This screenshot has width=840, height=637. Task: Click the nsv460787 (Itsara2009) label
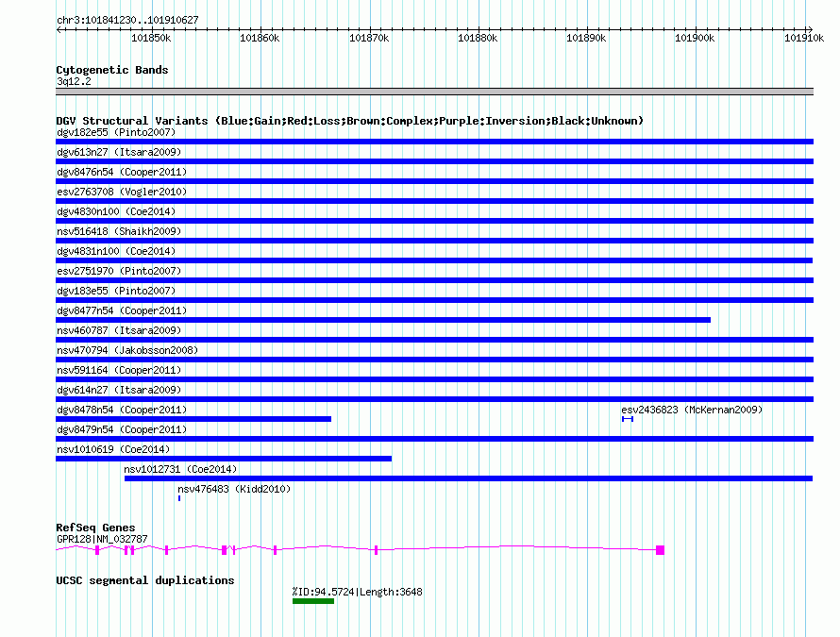(119, 330)
